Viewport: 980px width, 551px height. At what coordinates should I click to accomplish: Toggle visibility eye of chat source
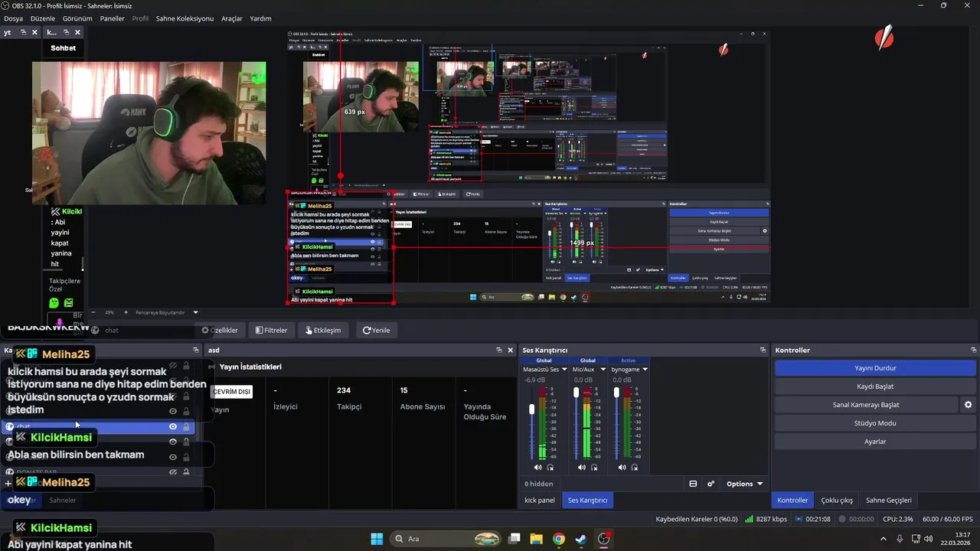pos(173,426)
